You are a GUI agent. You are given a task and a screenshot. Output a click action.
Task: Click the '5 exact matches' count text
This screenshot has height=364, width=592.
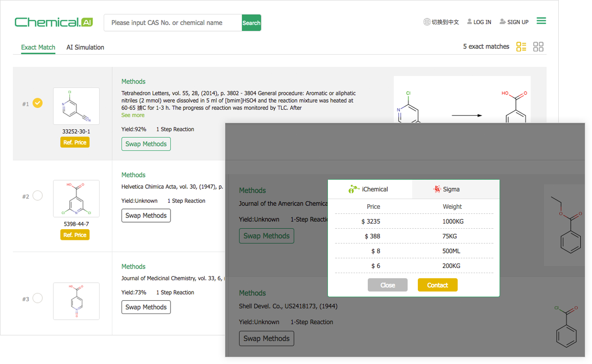coord(486,46)
